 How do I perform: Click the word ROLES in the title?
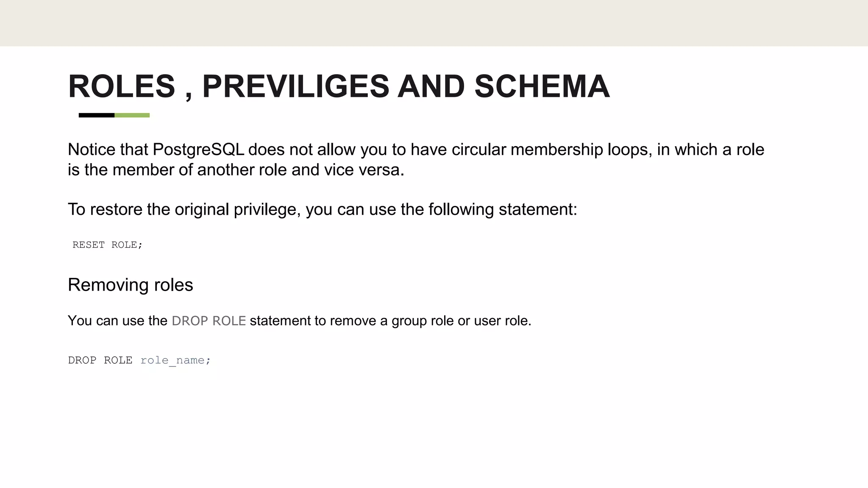[x=122, y=86]
